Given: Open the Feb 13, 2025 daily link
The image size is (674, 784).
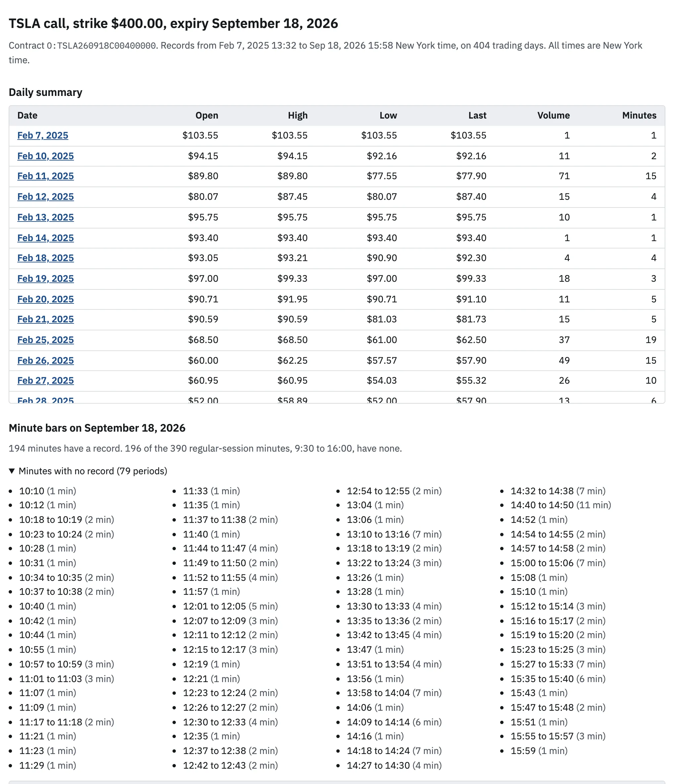Looking at the screenshot, I should coord(45,217).
